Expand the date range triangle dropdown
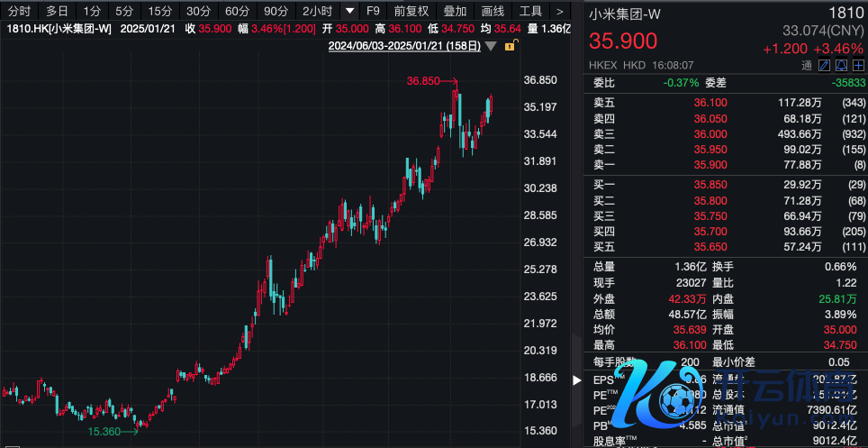 (489, 45)
